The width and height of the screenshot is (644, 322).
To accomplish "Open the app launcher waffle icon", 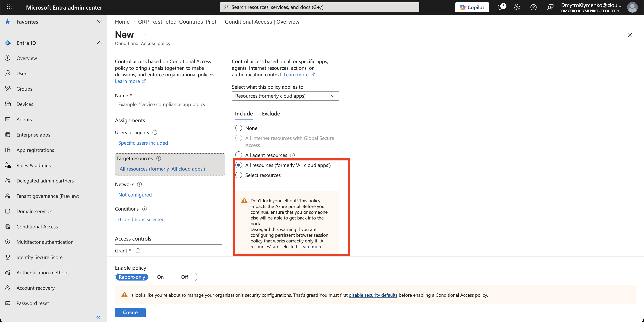I will pyautogui.click(x=9, y=7).
